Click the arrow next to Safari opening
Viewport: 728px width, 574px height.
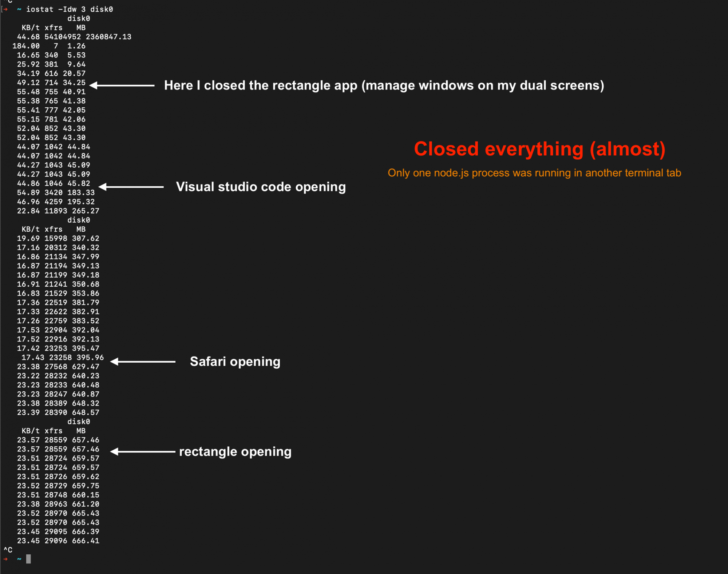tap(143, 362)
